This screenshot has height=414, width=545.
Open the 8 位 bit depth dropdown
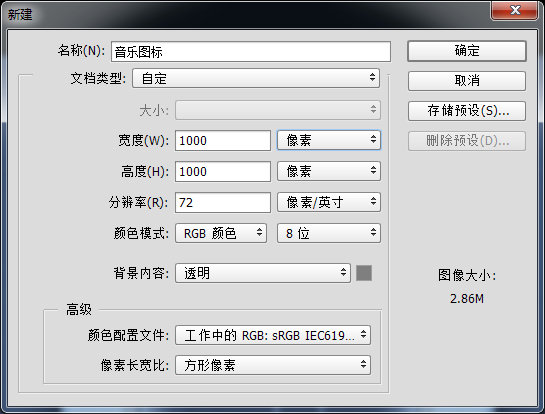pyautogui.click(x=329, y=233)
